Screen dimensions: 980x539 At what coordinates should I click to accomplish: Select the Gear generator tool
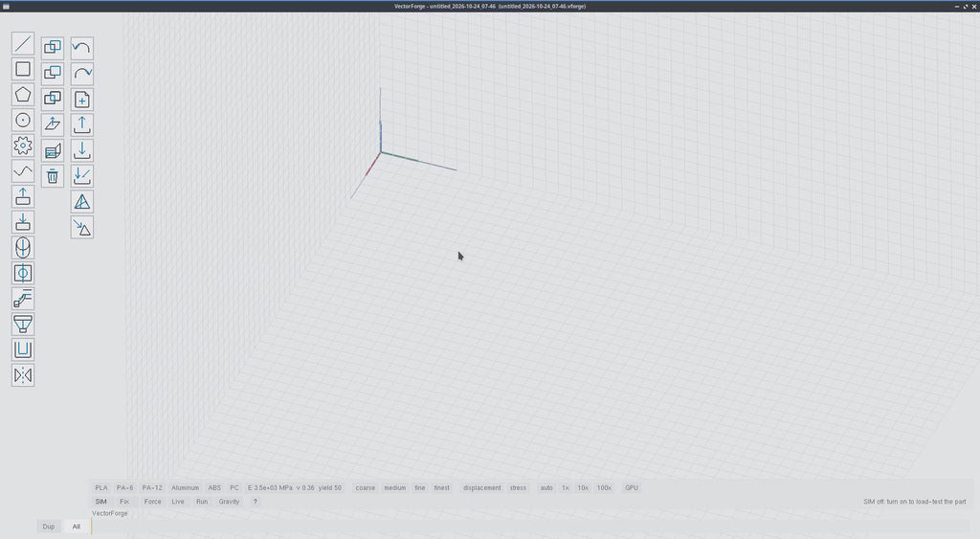(x=23, y=146)
